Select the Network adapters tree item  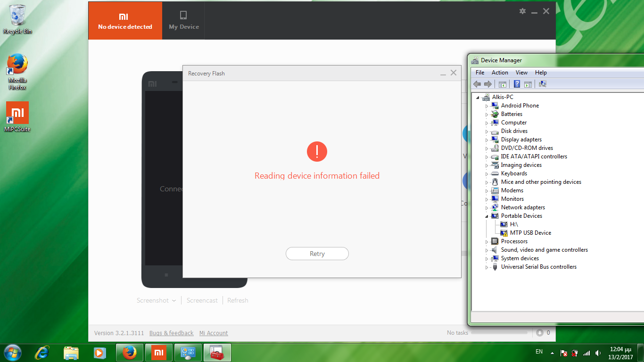522,207
